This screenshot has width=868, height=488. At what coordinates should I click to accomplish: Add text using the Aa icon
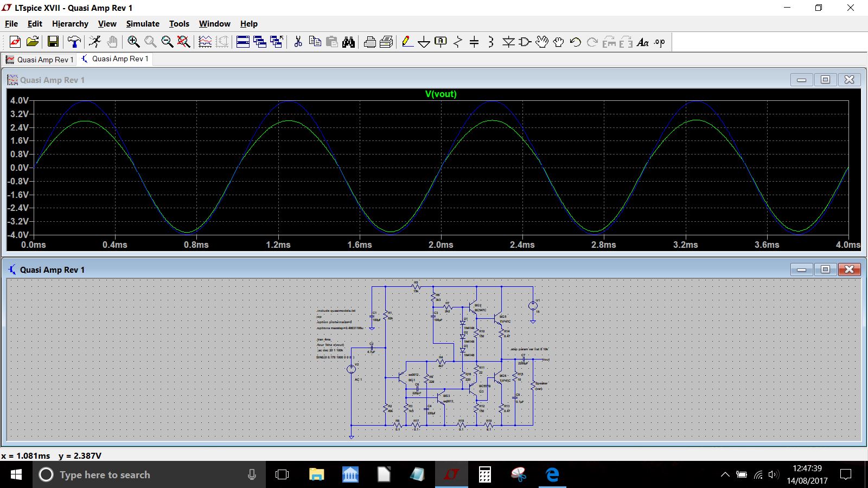click(x=643, y=42)
